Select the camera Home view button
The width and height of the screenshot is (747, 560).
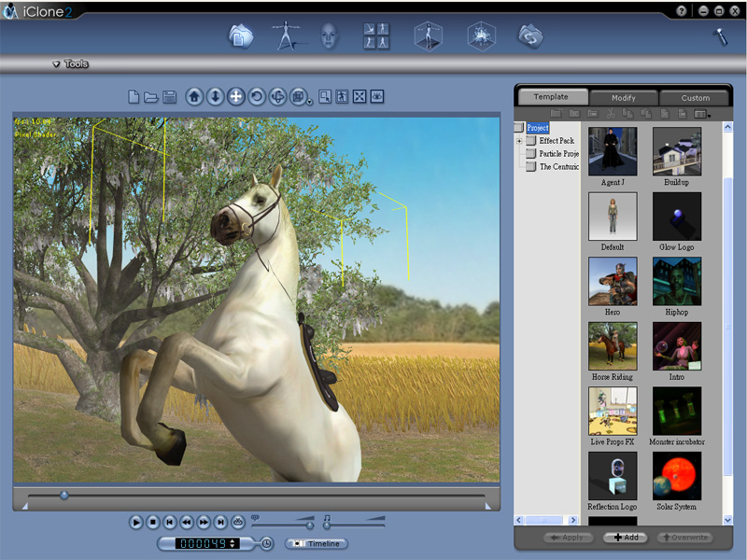pos(194,96)
